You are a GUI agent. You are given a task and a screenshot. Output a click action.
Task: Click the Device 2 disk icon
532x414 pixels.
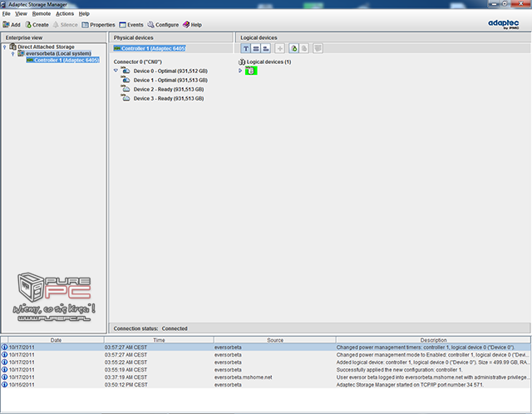[126, 89]
